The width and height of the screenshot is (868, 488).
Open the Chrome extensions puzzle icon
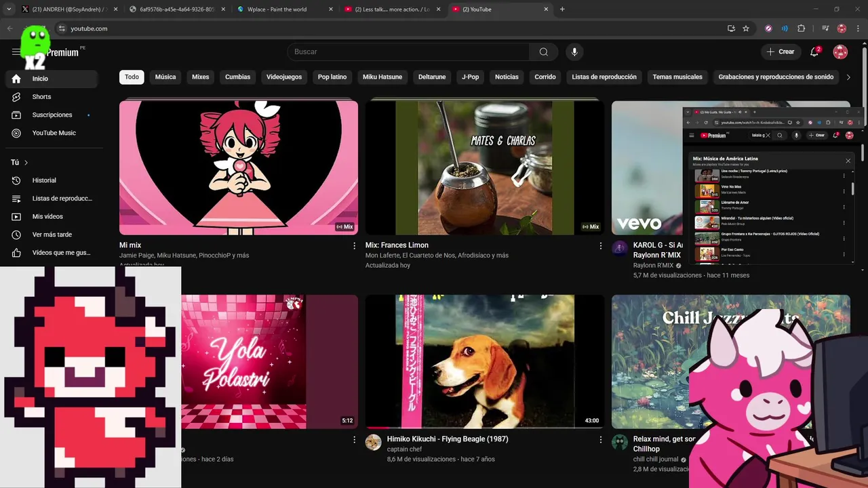tap(802, 28)
